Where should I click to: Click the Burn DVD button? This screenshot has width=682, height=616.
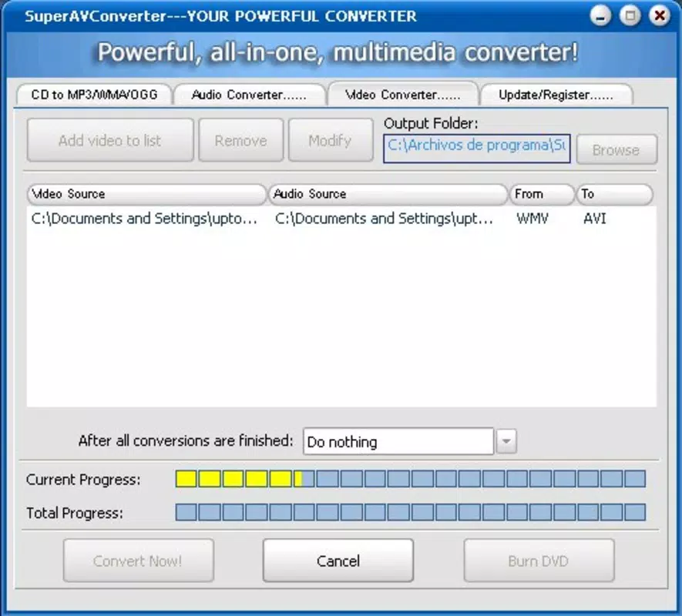539,561
